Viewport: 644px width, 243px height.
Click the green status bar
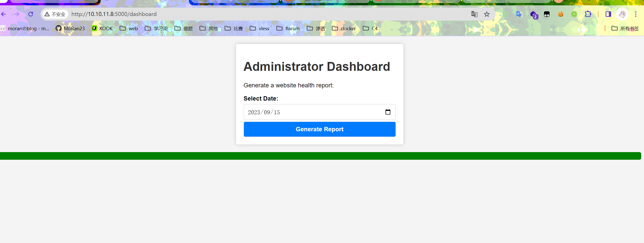[320, 156]
